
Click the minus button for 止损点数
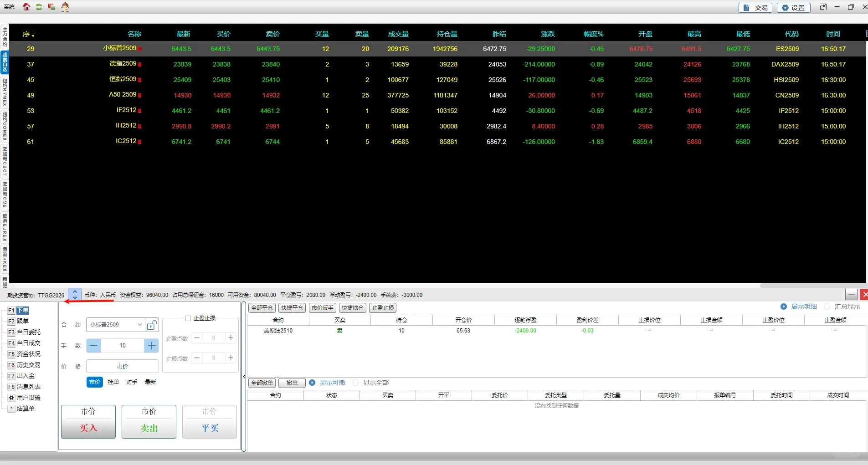197,358
